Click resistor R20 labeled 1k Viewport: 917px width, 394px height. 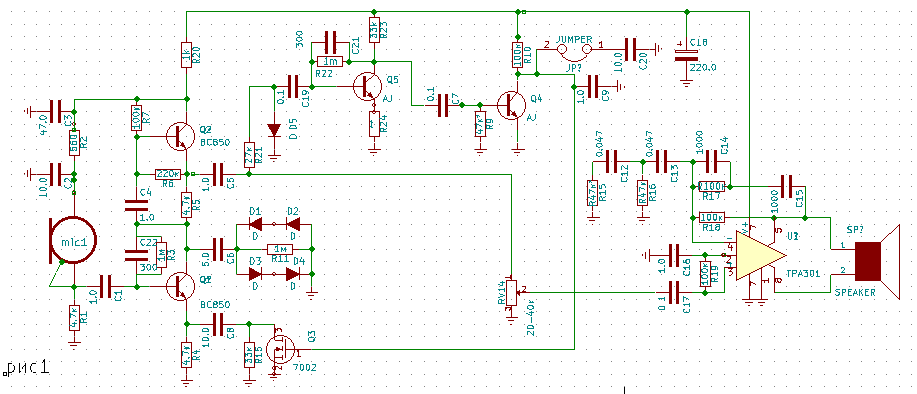point(185,56)
